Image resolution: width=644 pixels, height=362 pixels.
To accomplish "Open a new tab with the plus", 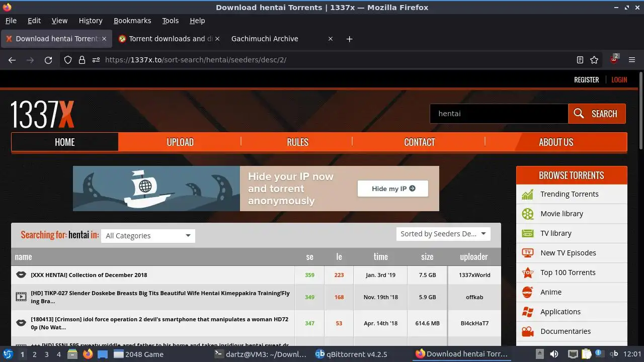I will 350,39.
